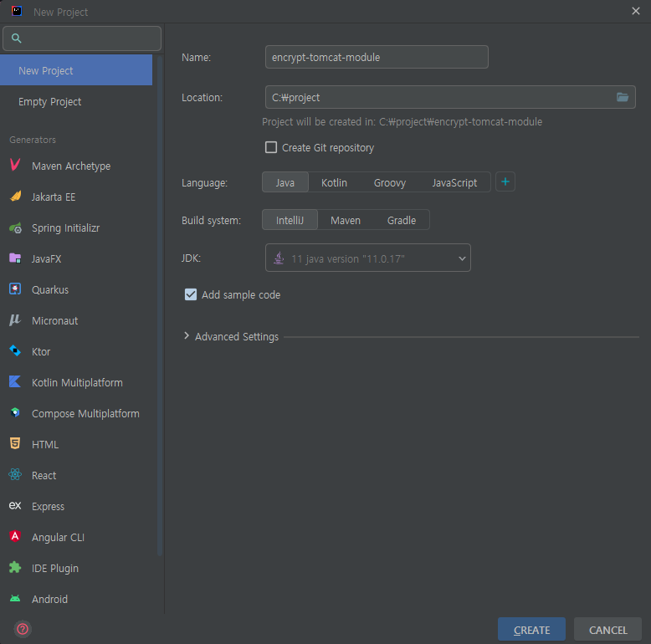Viewport: 651px width, 644px height.
Task: Click the Maven Archetype generator icon
Action: pyautogui.click(x=15, y=165)
